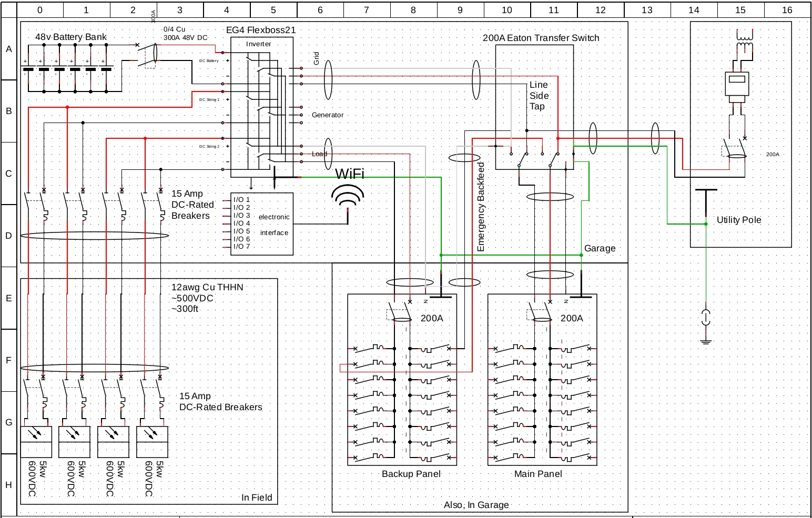
Task: Select the 'I/O 1' entry
Action: 242,200
